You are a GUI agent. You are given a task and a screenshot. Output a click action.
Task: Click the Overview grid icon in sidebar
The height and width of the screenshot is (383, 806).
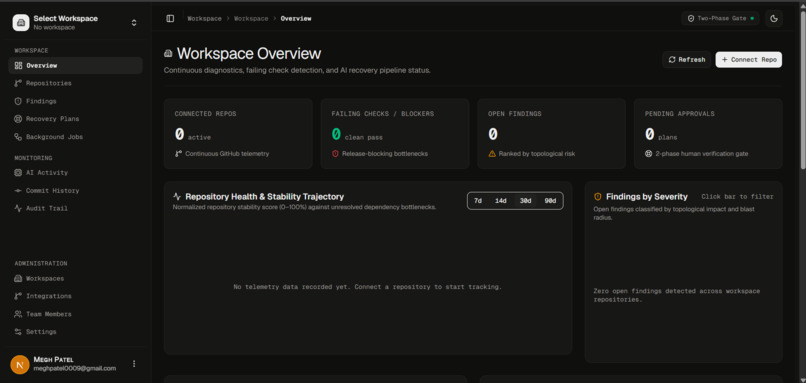tap(19, 65)
